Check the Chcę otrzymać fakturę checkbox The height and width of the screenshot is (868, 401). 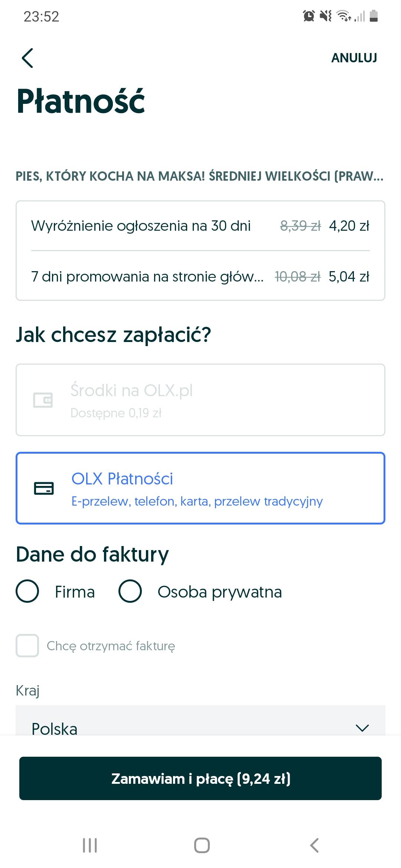pos(27,646)
